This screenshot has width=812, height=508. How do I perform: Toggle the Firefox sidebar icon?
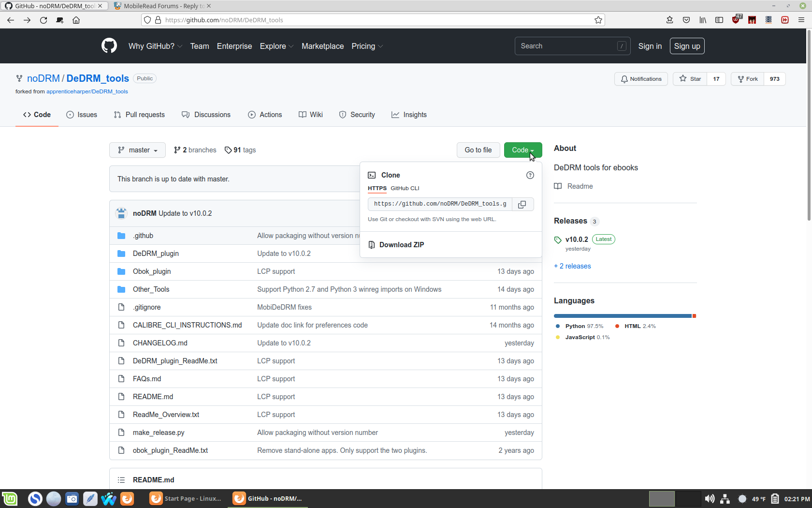click(719, 20)
